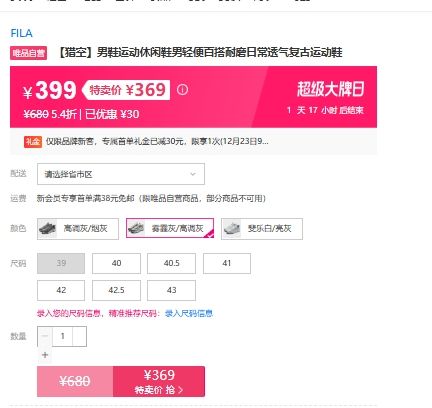Open the FILA brand link
Viewport: 432px width, 408px height.
pos(21,33)
